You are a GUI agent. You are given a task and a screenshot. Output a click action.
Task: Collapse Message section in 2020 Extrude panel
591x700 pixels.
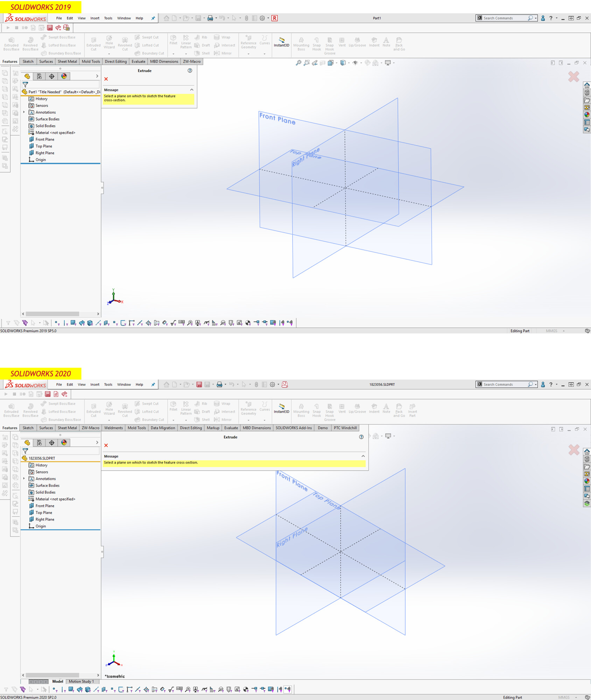click(363, 456)
